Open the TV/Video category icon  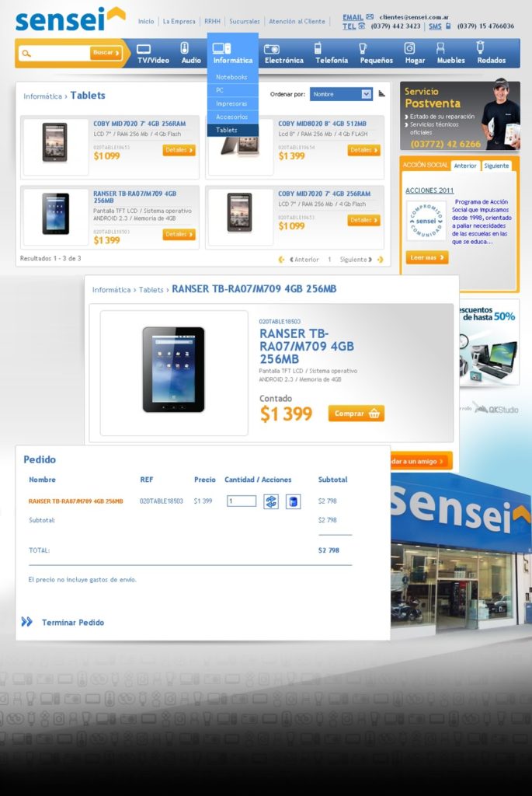[144, 49]
